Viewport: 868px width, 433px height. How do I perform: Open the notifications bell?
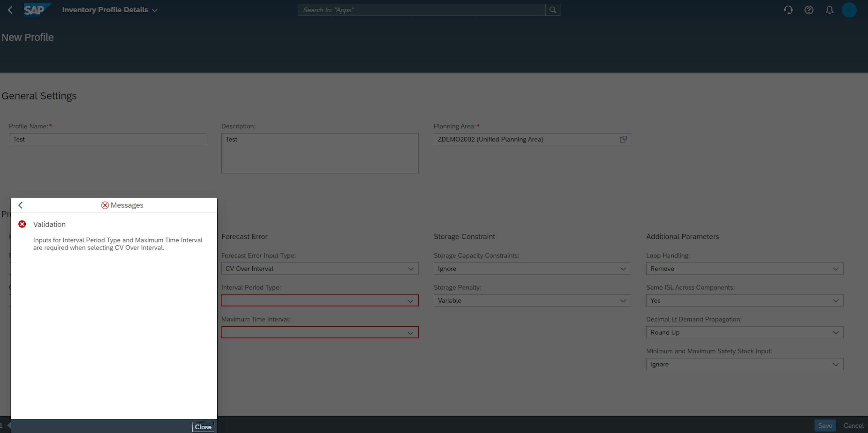pyautogui.click(x=829, y=10)
